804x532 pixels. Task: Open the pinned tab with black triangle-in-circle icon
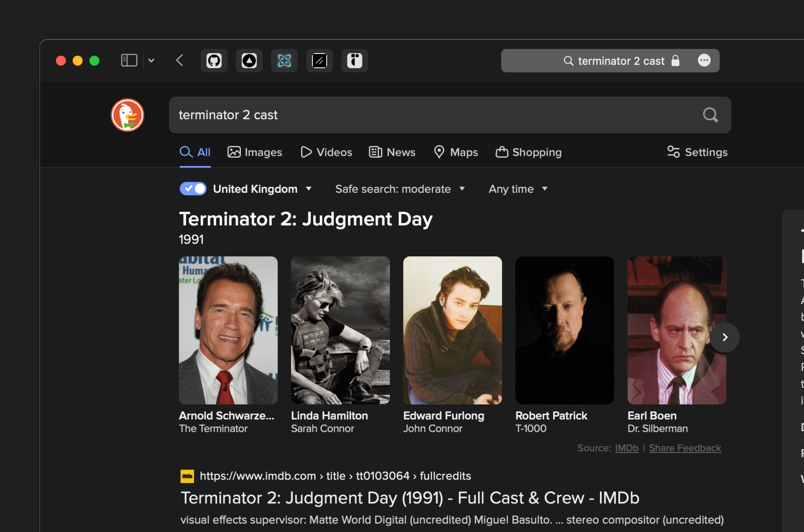pos(249,61)
